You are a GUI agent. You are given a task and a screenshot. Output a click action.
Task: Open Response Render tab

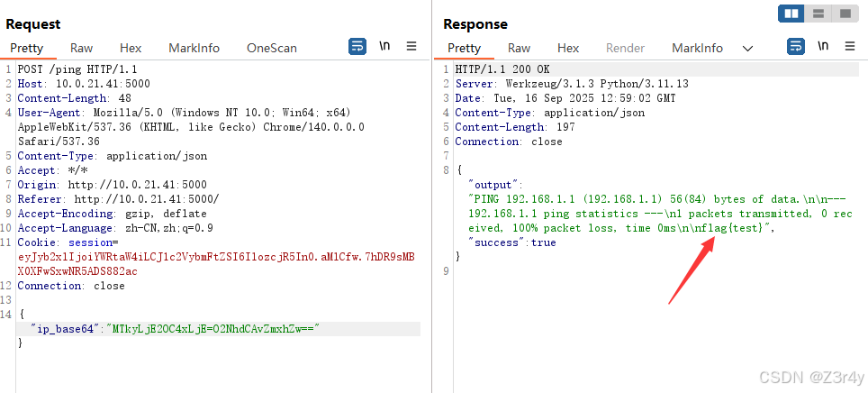coord(626,49)
